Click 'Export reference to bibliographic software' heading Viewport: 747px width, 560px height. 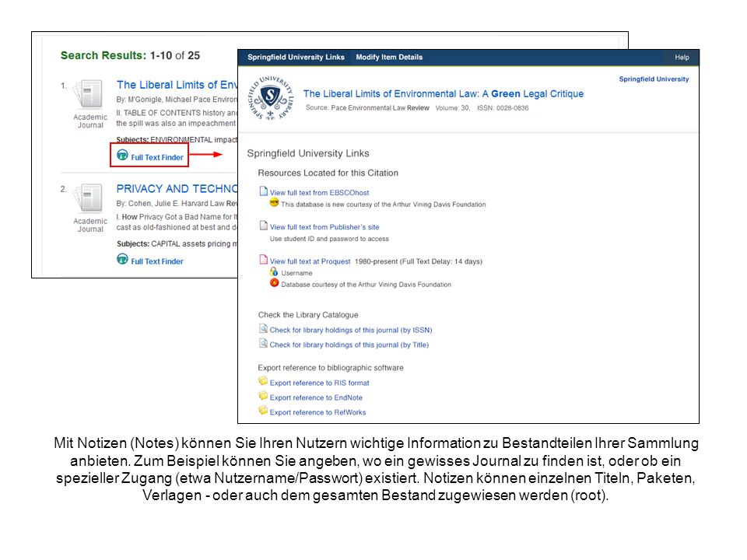pyautogui.click(x=331, y=368)
